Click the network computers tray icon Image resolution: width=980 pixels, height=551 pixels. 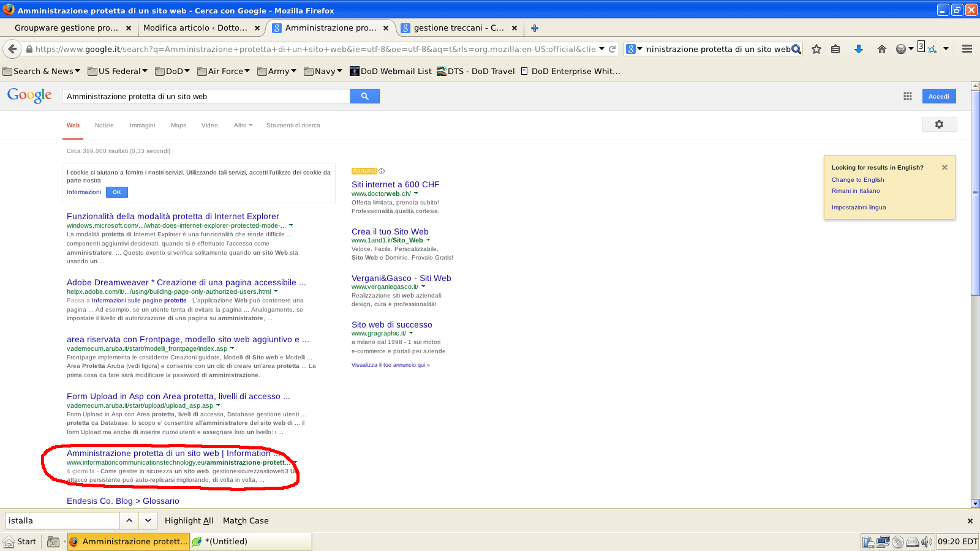(x=883, y=541)
